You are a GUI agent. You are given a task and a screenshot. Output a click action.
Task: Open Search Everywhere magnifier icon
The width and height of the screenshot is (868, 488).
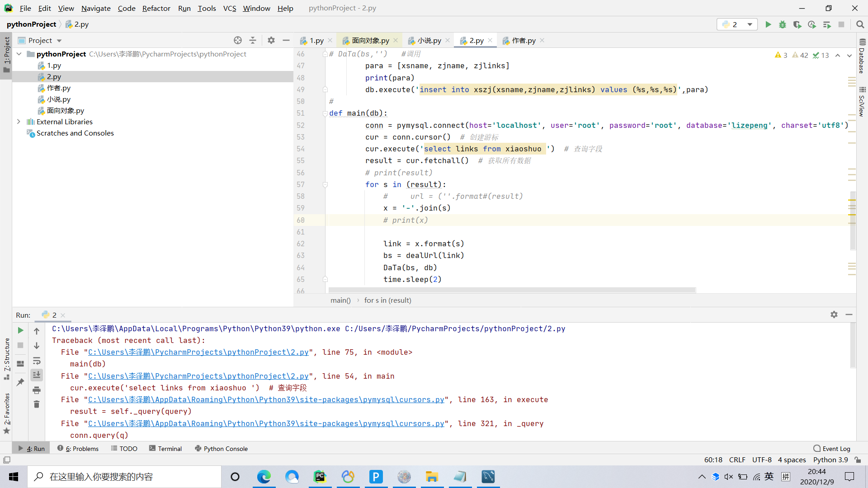[x=860, y=24]
